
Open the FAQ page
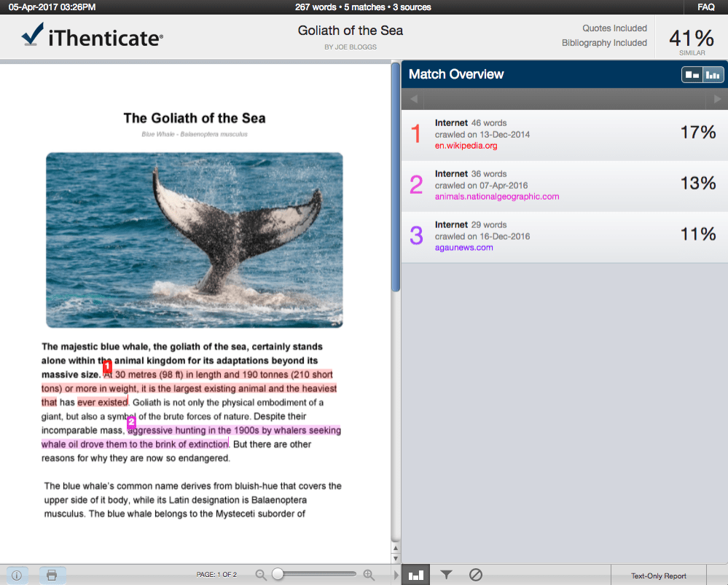[705, 7]
